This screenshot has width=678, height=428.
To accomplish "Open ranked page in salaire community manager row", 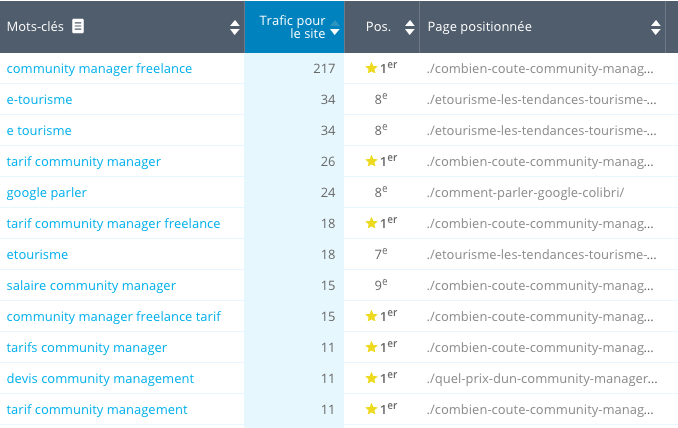I will point(540,286).
